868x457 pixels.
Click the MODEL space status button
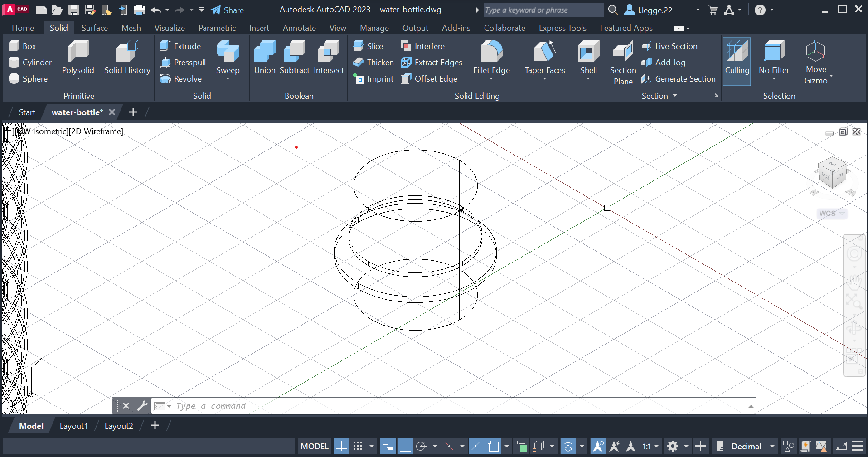[x=315, y=446]
